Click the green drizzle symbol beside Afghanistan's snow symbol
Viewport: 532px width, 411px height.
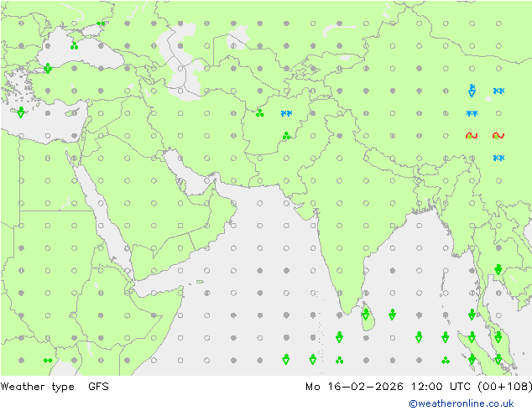pyautogui.click(x=260, y=113)
